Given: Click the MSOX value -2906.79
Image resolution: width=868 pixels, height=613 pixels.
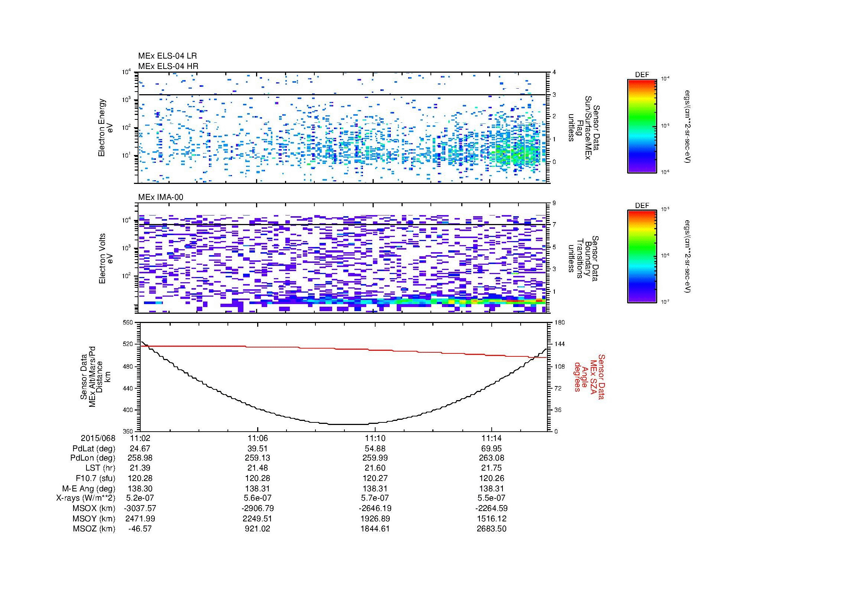Looking at the screenshot, I should pyautogui.click(x=258, y=508).
